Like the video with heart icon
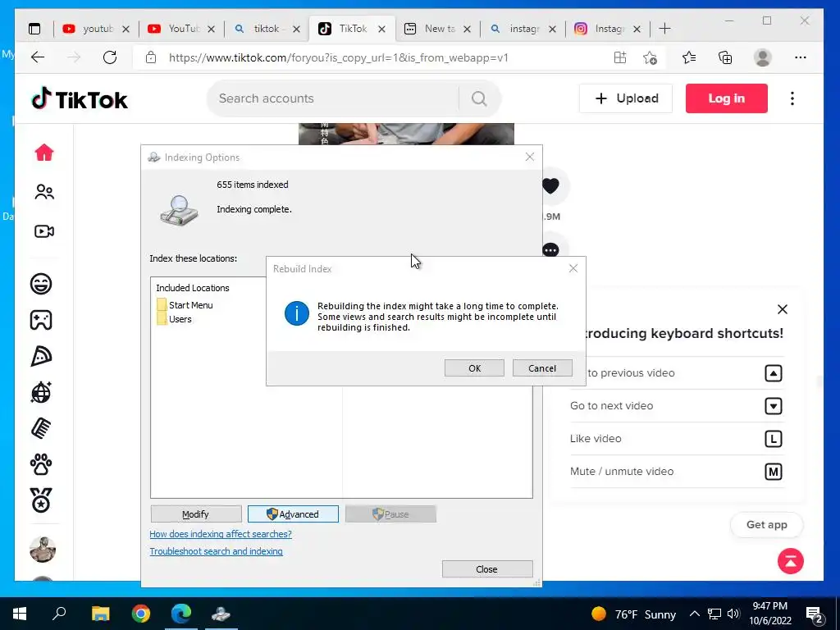840x630 pixels. [x=550, y=186]
